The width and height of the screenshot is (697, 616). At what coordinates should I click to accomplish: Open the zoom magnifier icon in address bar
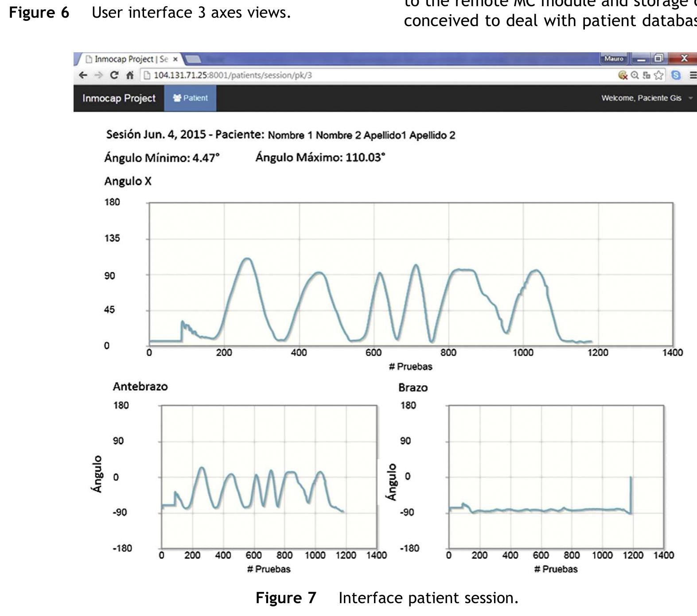635,75
